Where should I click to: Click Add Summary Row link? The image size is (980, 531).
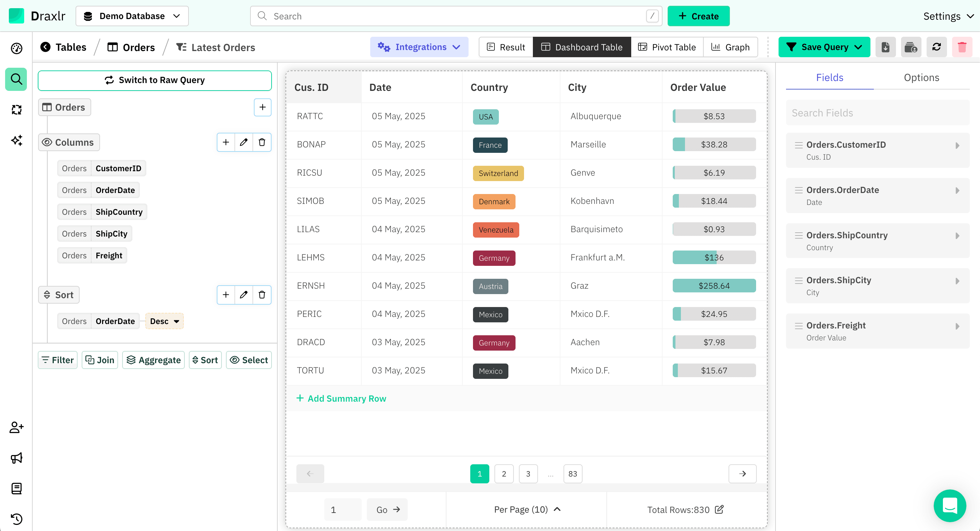click(341, 399)
